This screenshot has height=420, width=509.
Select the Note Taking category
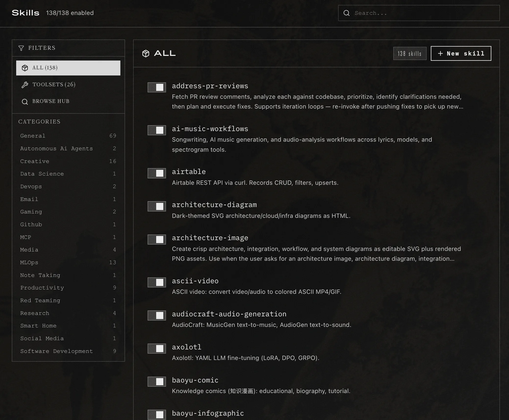point(68,275)
